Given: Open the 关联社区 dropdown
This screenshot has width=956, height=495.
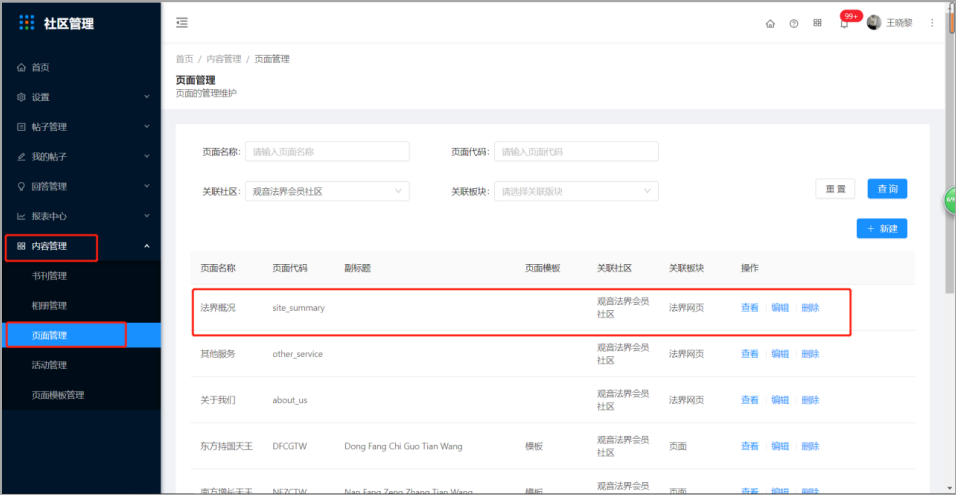Looking at the screenshot, I should coord(327,191).
